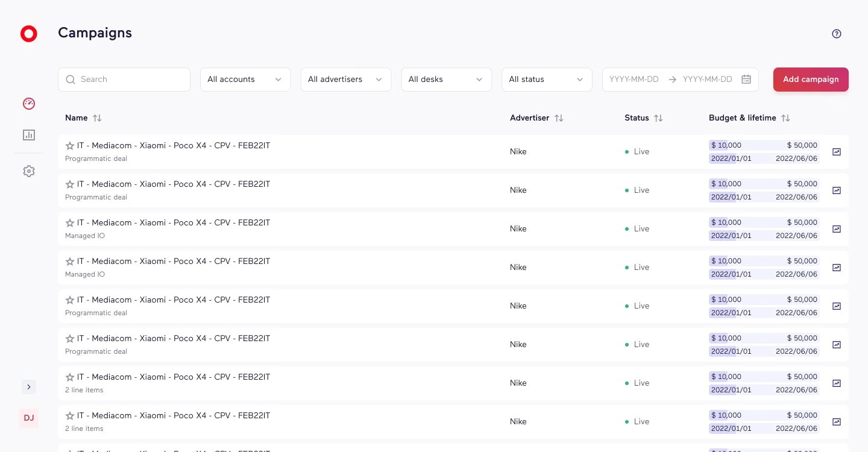Click the Status column header label

[637, 118]
